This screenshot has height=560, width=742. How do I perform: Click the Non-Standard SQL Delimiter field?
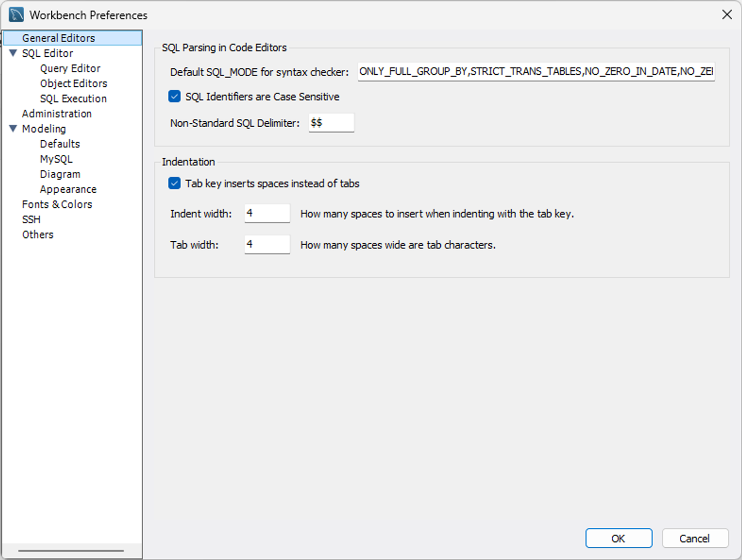pos(332,123)
